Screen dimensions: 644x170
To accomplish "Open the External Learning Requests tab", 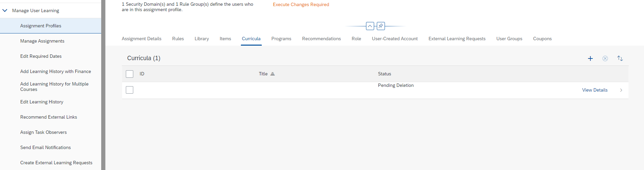I will pos(457,39).
